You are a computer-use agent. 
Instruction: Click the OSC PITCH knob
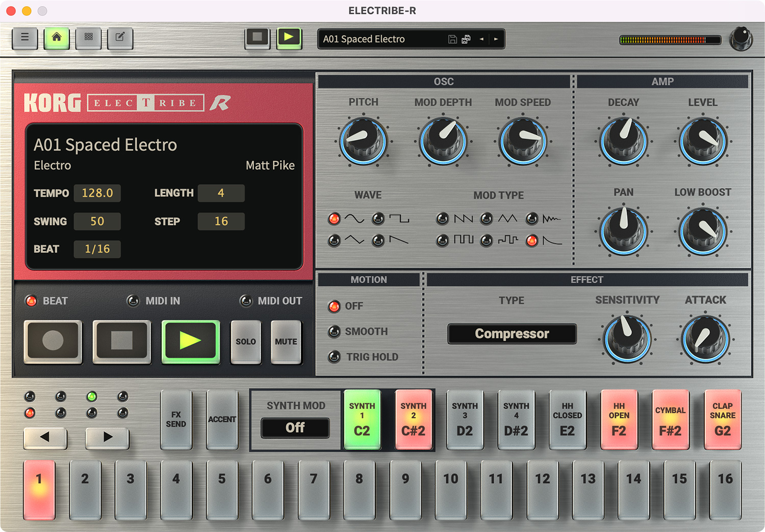(x=363, y=141)
